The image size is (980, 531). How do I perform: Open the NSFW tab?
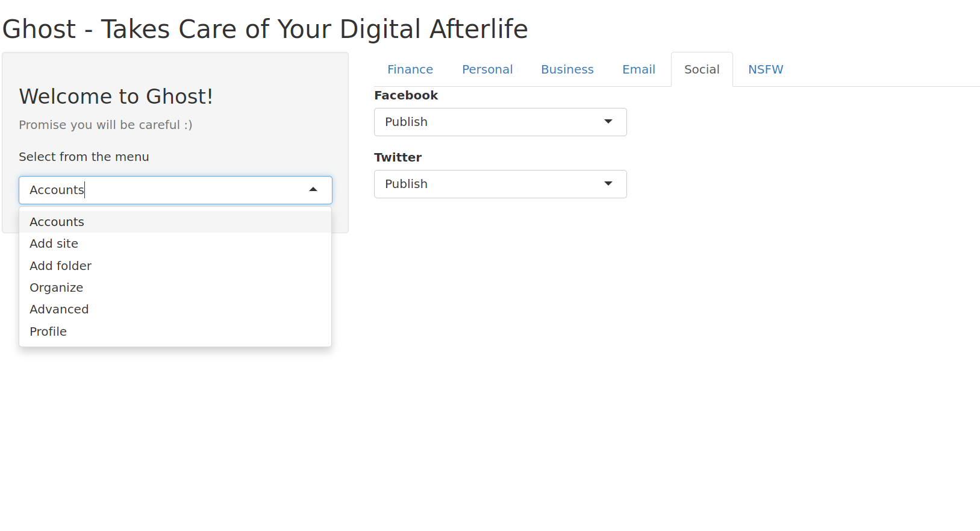[x=766, y=69]
